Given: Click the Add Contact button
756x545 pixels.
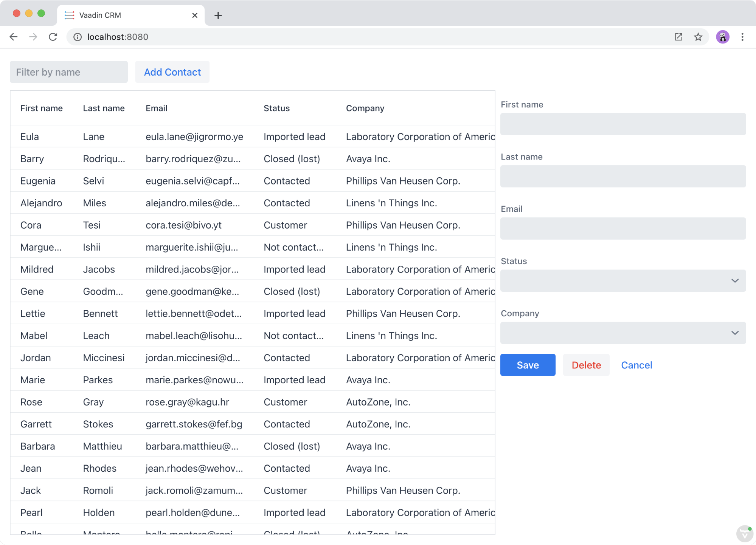Looking at the screenshot, I should coord(172,72).
